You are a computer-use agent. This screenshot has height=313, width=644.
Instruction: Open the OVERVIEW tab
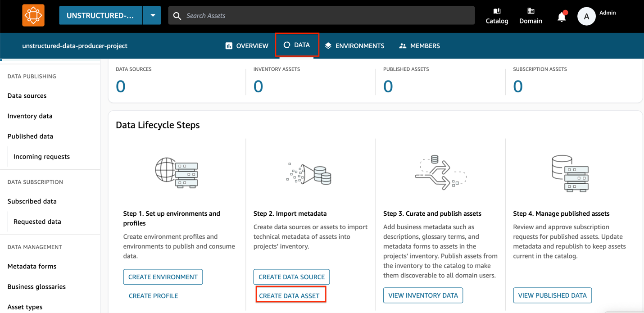pyautogui.click(x=246, y=45)
